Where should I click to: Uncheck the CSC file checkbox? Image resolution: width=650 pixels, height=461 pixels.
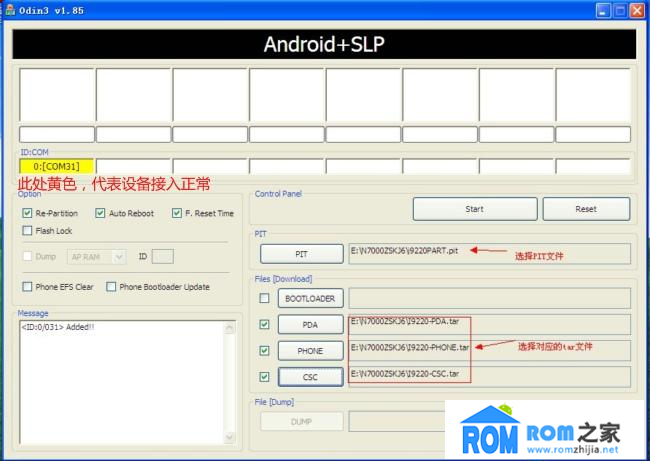pos(264,377)
